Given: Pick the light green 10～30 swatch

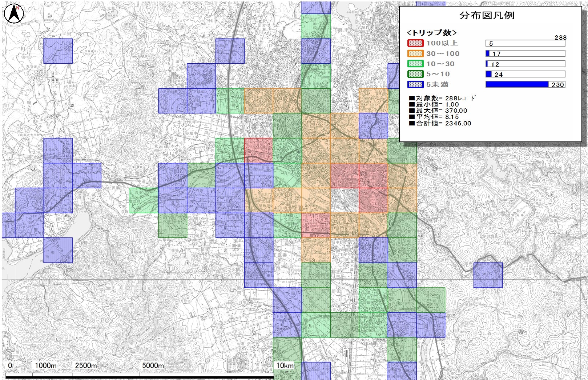Looking at the screenshot, I should pos(415,64).
